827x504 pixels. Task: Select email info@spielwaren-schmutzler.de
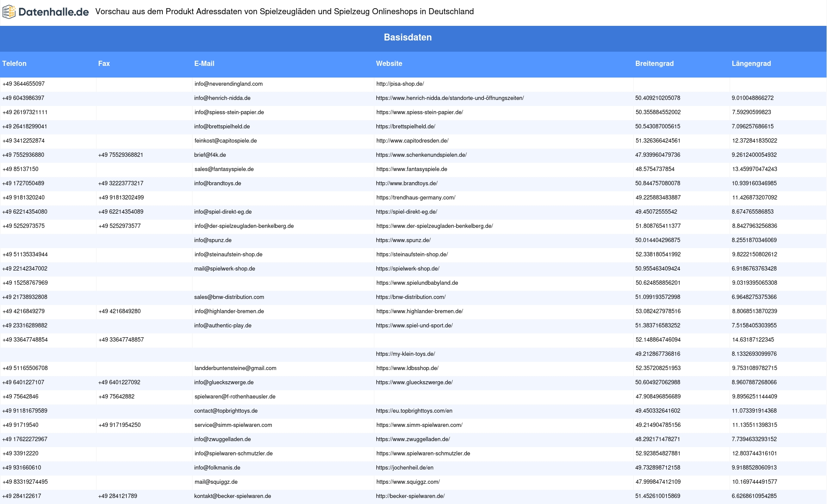[233, 454]
